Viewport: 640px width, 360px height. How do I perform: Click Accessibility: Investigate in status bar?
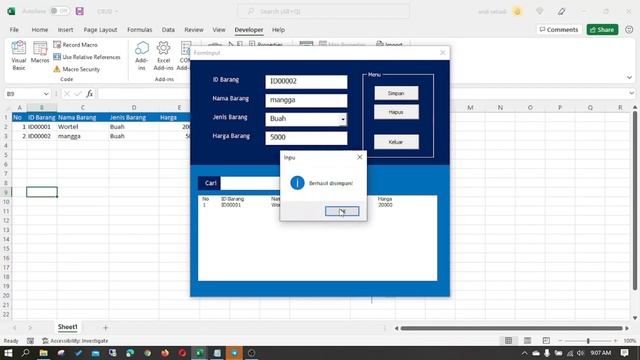(x=75, y=341)
